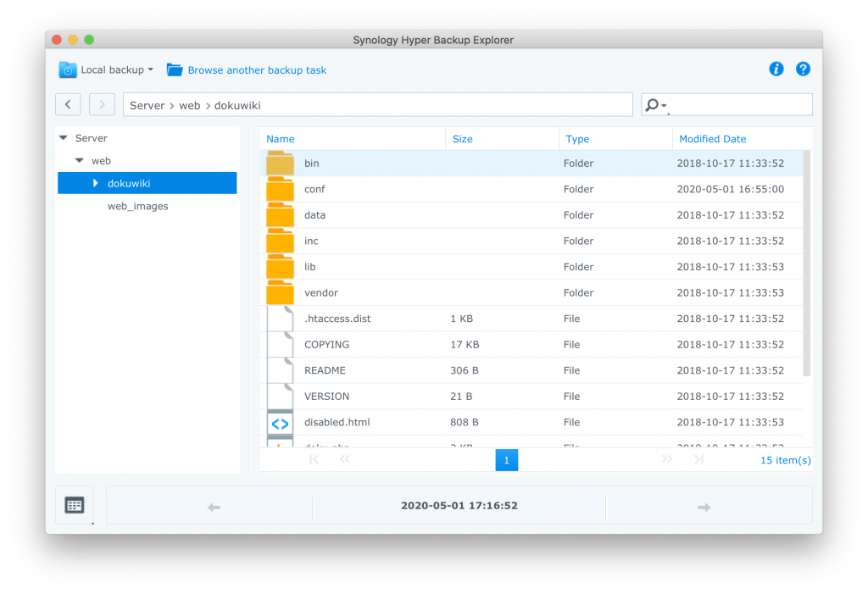This screenshot has width=868, height=594.
Task: Go to the next page of results
Action: pyautogui.click(x=667, y=459)
